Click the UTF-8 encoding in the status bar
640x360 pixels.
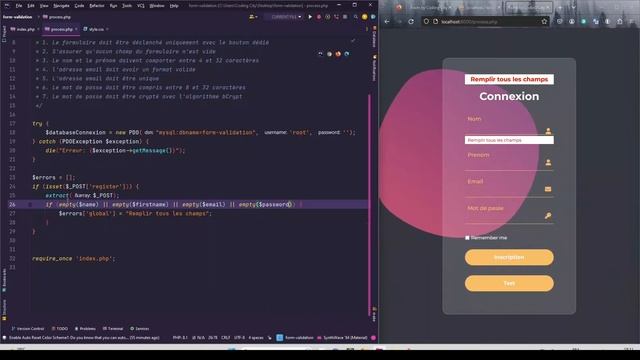(x=239, y=338)
